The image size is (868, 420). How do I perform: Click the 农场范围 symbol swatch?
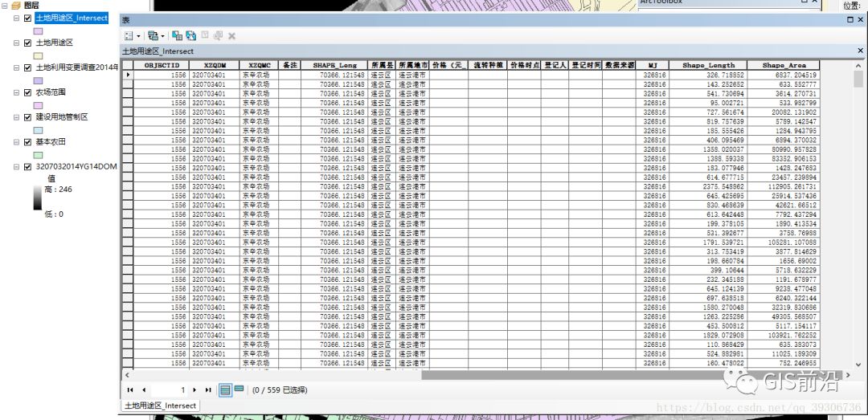(x=39, y=106)
